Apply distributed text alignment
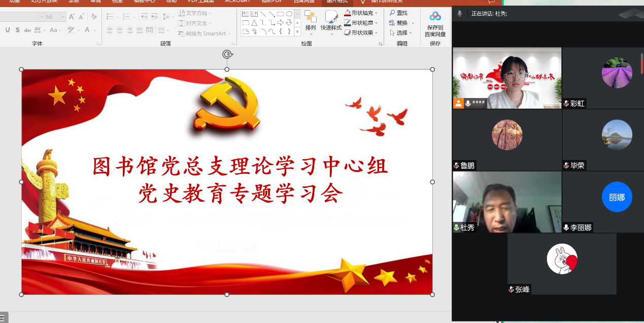The height and width of the screenshot is (323, 644). [x=150, y=30]
